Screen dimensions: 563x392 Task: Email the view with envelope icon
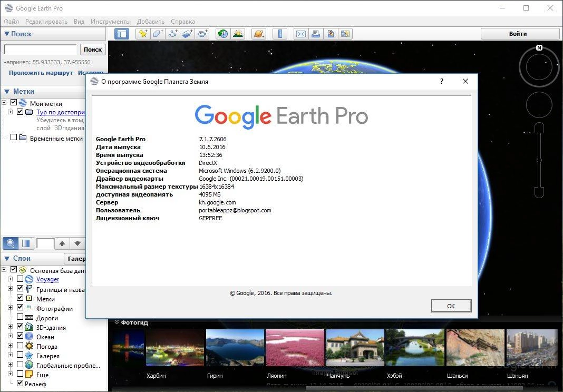301,34
